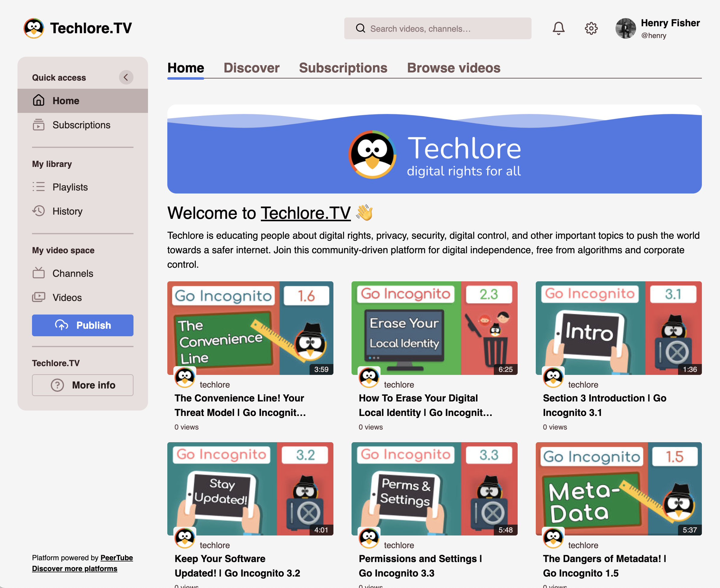Click the More info button
720x588 pixels.
83,385
